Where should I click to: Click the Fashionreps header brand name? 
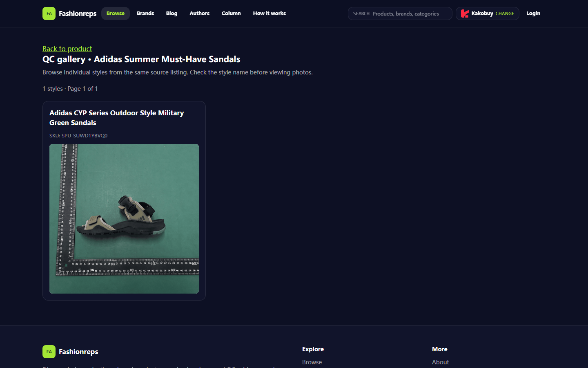(78, 13)
